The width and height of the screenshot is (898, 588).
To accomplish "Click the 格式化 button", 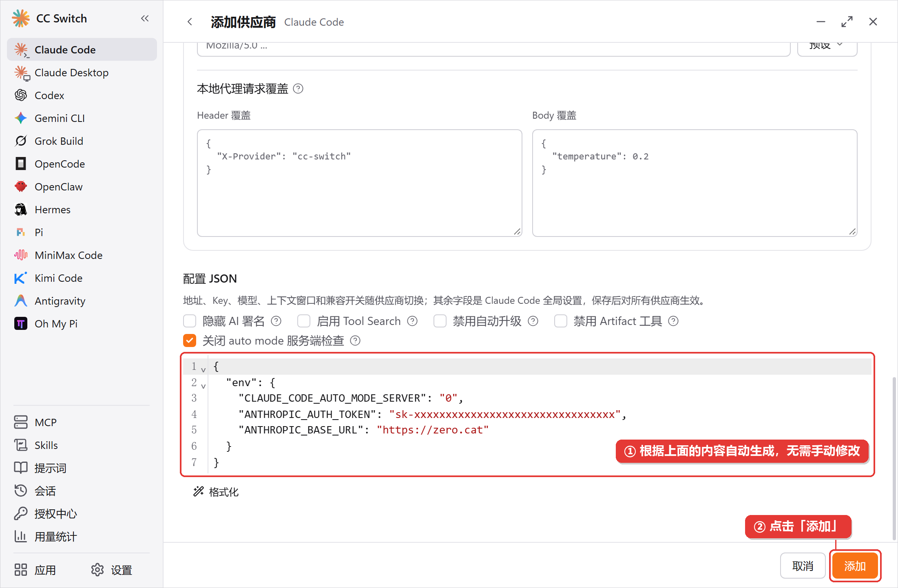I will 216,492.
